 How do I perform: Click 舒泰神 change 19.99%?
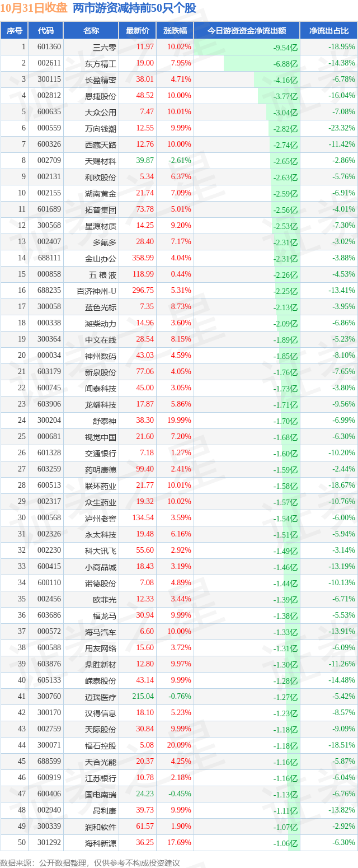click(180, 421)
